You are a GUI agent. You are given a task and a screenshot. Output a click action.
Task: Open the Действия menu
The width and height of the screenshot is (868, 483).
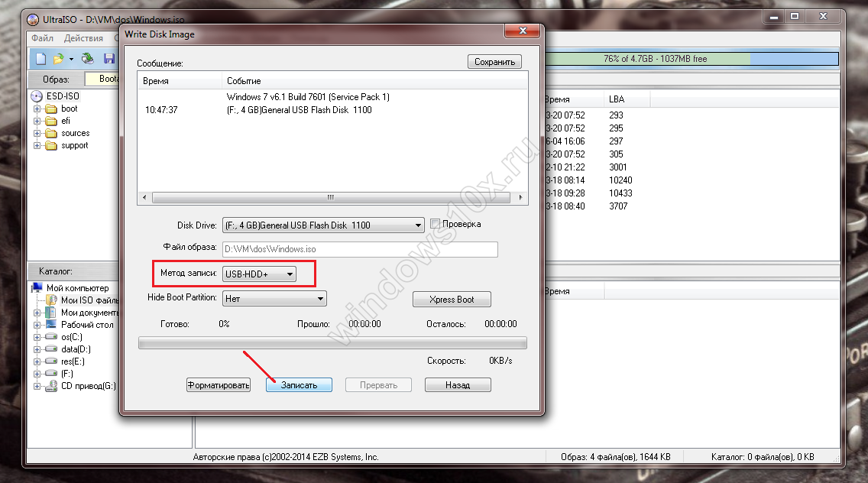click(83, 38)
